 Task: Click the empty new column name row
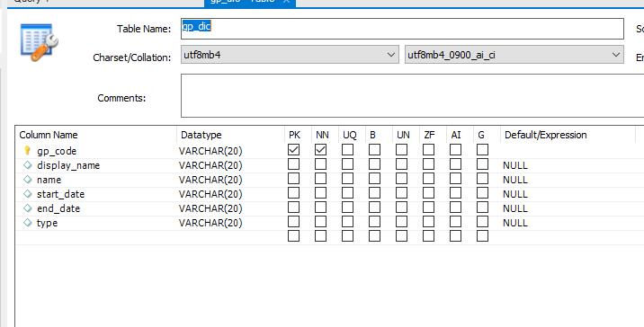click(96, 237)
